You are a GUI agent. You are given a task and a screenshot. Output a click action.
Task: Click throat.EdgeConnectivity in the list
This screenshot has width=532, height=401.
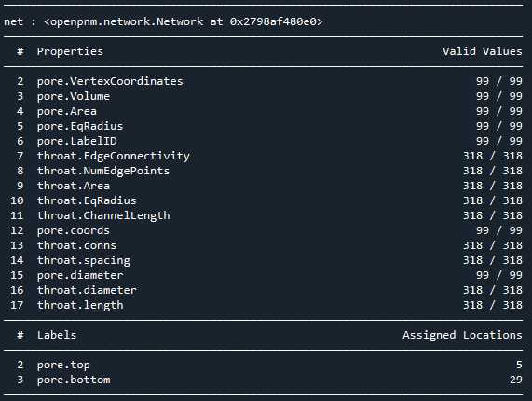[114, 156]
